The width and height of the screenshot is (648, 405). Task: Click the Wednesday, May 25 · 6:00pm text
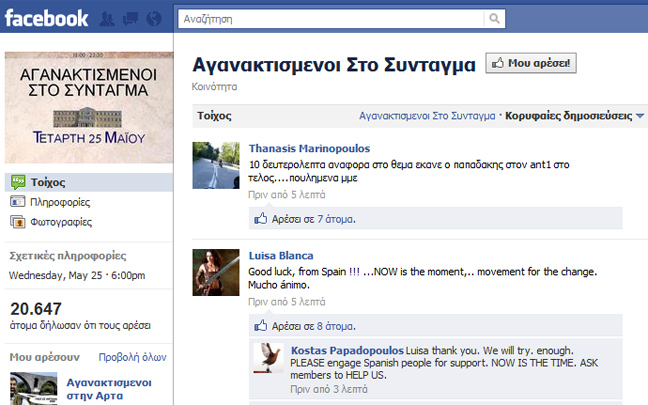click(x=77, y=275)
